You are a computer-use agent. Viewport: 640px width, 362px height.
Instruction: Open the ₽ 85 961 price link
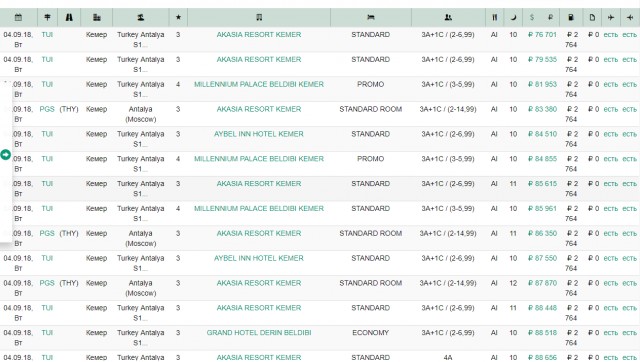click(542, 209)
